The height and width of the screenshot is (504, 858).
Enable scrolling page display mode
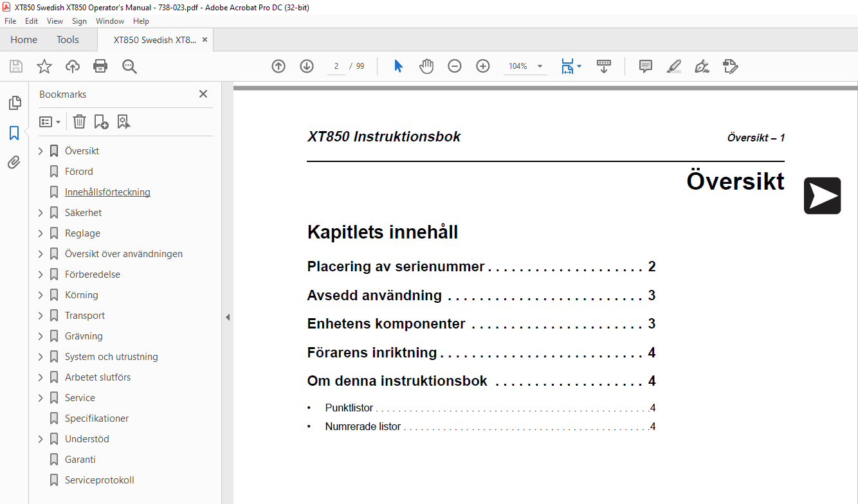[x=604, y=66]
